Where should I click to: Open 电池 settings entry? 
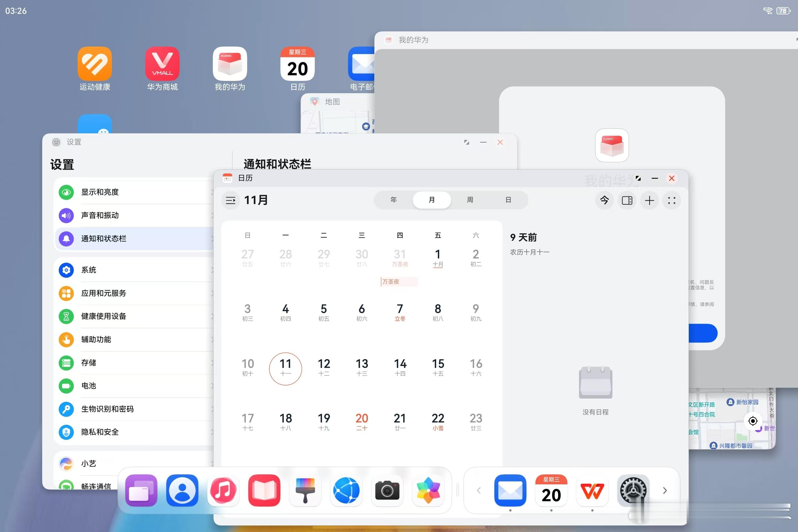point(134,386)
